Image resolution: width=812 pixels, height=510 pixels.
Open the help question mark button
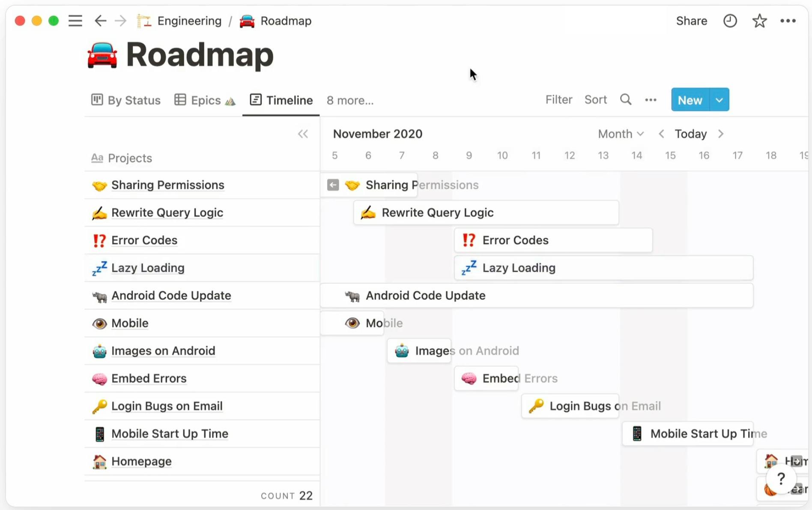coord(781,479)
